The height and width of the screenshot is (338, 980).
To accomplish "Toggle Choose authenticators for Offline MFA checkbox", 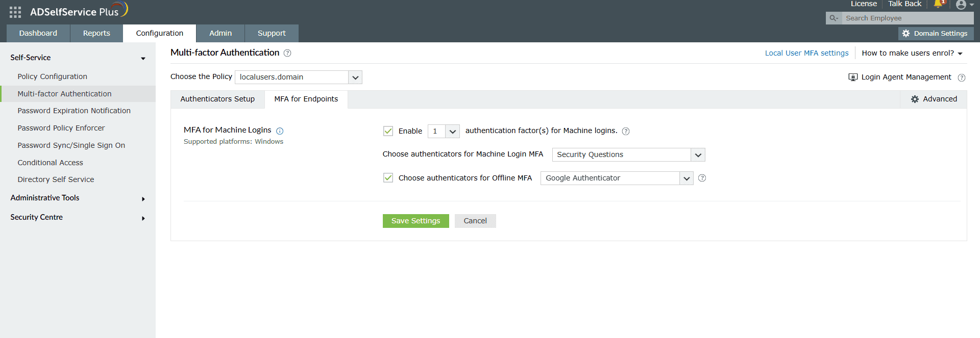I will coord(388,178).
